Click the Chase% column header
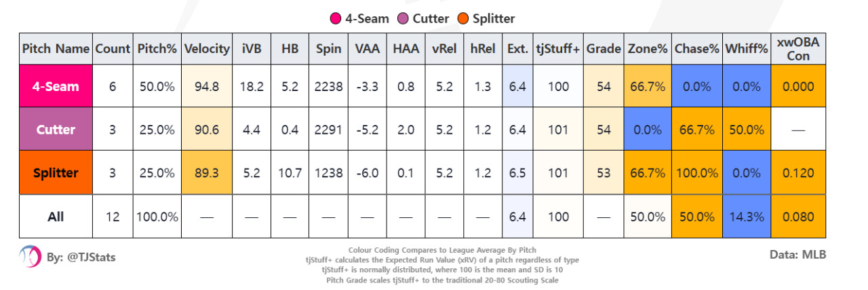Viewport: 868px width, 290px height. (x=696, y=49)
